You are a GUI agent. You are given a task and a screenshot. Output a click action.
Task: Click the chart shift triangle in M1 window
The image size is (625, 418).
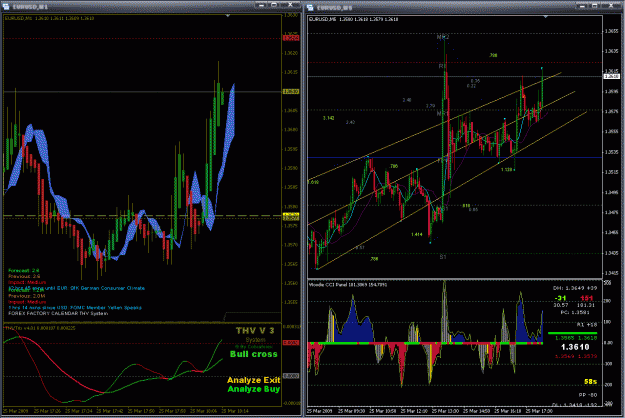click(228, 16)
